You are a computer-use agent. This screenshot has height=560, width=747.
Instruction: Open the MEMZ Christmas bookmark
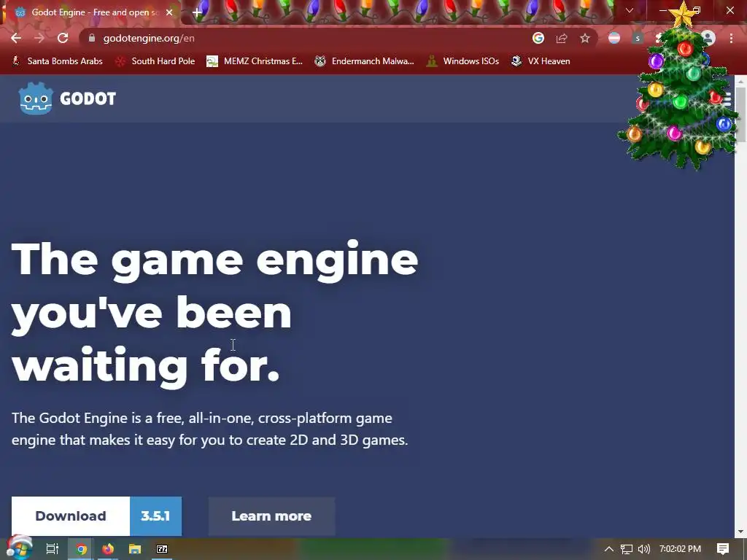[255, 61]
